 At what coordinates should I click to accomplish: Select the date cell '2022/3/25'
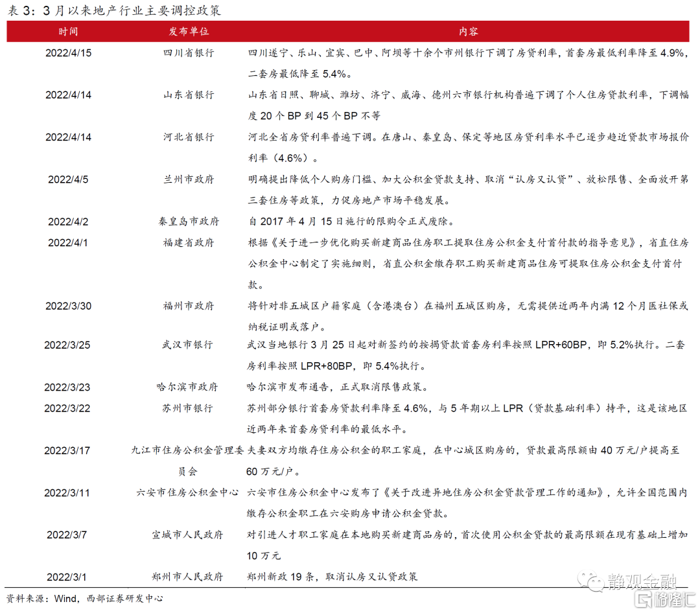(67, 345)
